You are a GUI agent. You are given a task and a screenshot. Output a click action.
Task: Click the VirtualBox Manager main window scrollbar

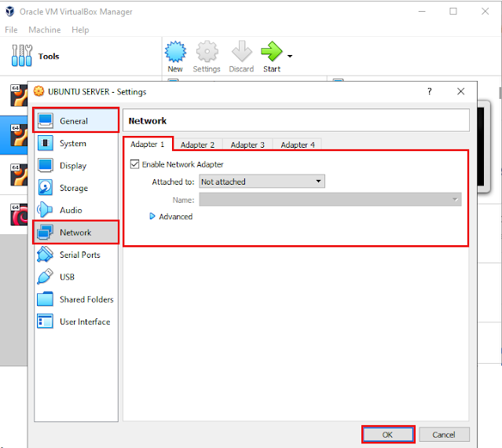coord(500,94)
